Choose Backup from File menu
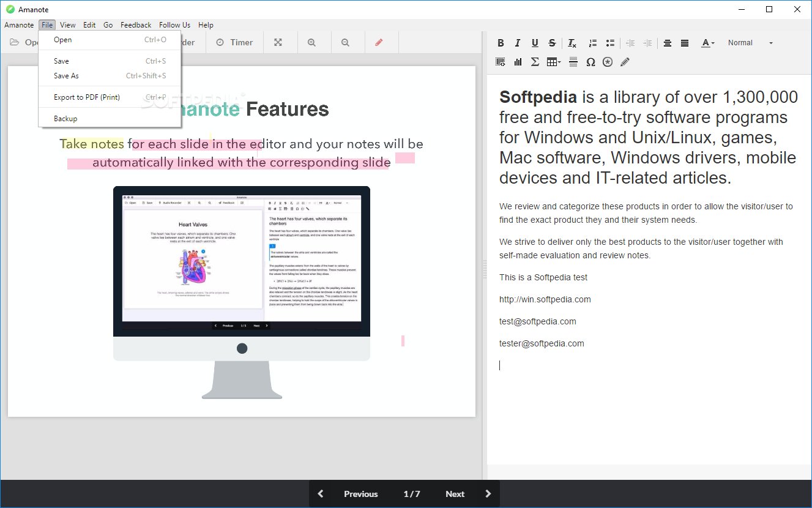Screen dimensions: 812x508 pos(110,119)
